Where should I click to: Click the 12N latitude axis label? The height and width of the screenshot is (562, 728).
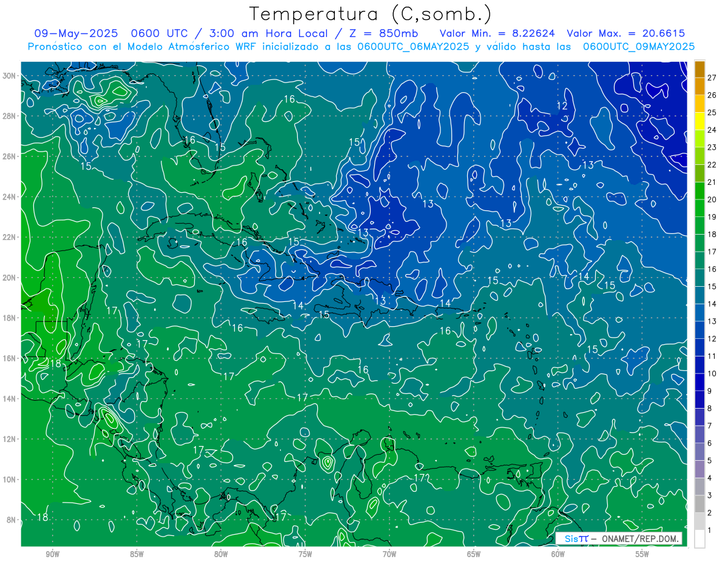point(10,439)
